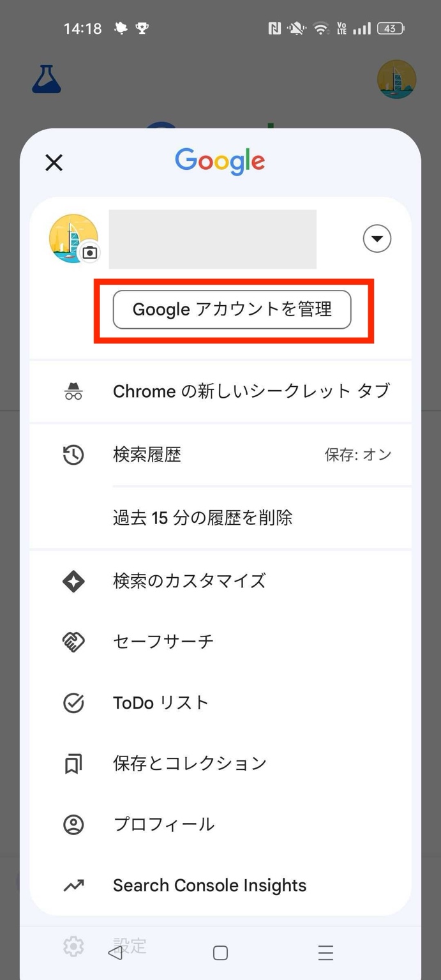The height and width of the screenshot is (980, 441).
Task: Delete last 15 minutes of history
Action: (x=202, y=517)
